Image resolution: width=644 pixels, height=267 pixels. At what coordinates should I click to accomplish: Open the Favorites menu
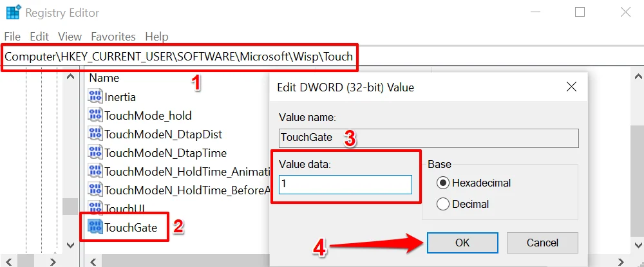point(113,37)
